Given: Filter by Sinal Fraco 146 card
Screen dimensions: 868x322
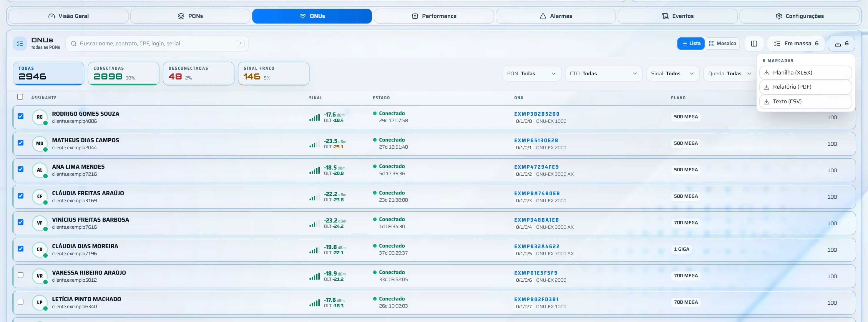Looking at the screenshot, I should coord(274,73).
